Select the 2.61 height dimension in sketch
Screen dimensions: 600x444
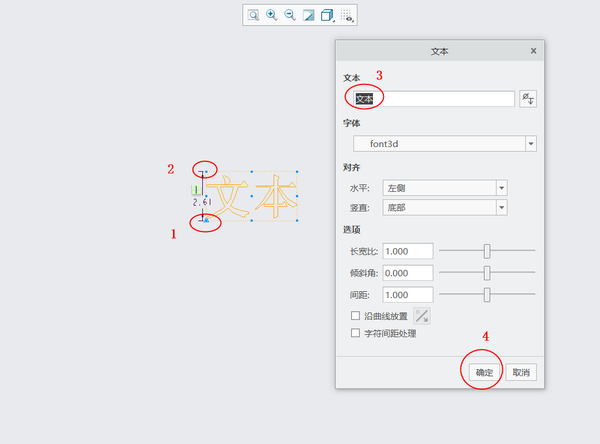202,202
